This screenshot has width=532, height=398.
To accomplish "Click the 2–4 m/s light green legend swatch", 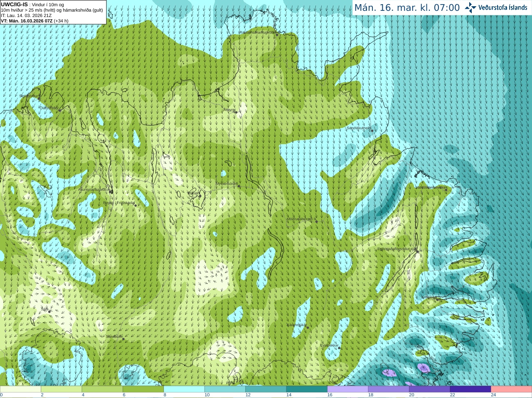I will (62, 389).
